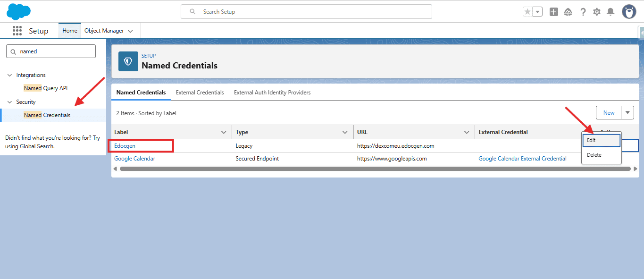Switch to External Credentials tab
The image size is (644, 279).
pos(200,93)
